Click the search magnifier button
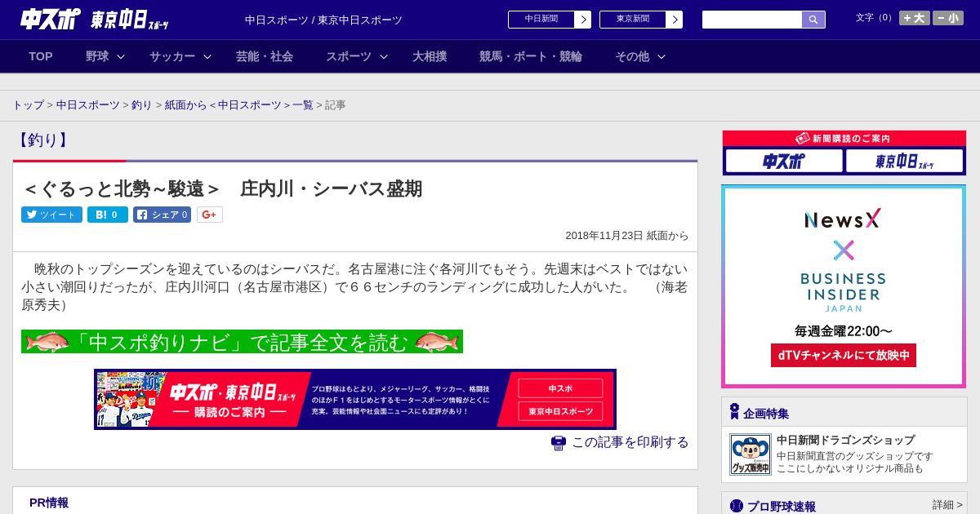This screenshot has height=514, width=980. [x=813, y=20]
